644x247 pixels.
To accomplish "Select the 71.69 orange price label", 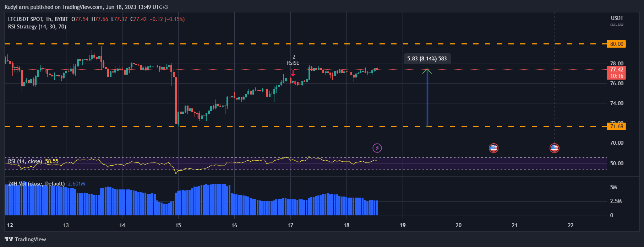I will click(x=617, y=127).
